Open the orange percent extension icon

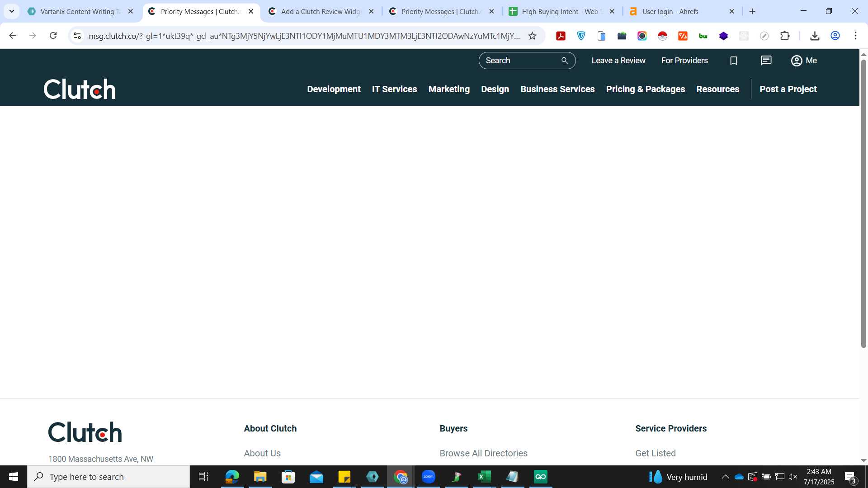(x=683, y=36)
